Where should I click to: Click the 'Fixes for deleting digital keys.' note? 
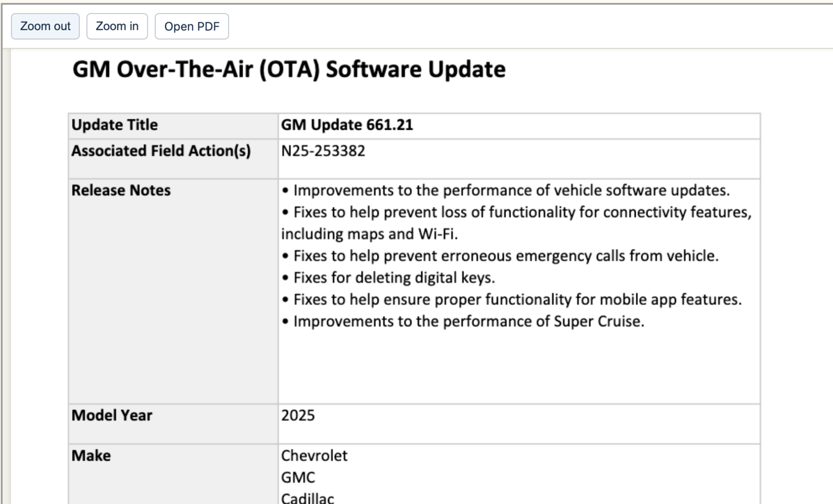(388, 278)
